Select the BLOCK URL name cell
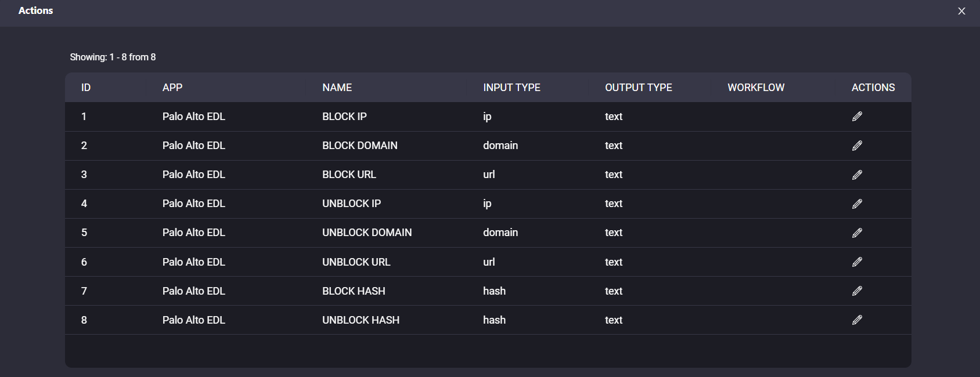This screenshot has height=377, width=980. 349,175
